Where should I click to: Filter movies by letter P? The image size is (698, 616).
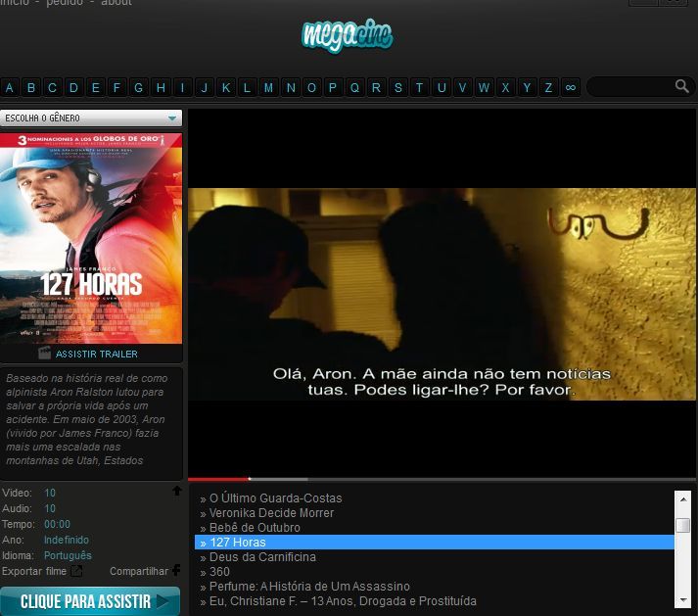click(333, 87)
